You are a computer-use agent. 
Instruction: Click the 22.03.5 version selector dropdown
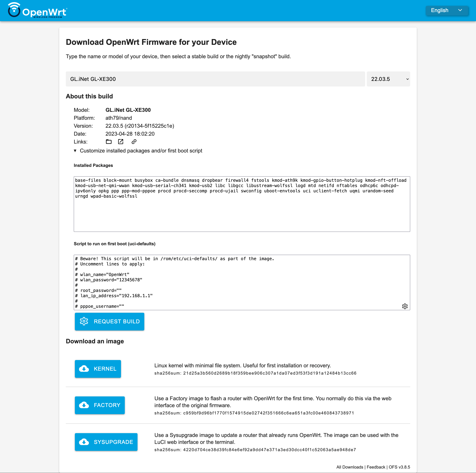pyautogui.click(x=389, y=79)
